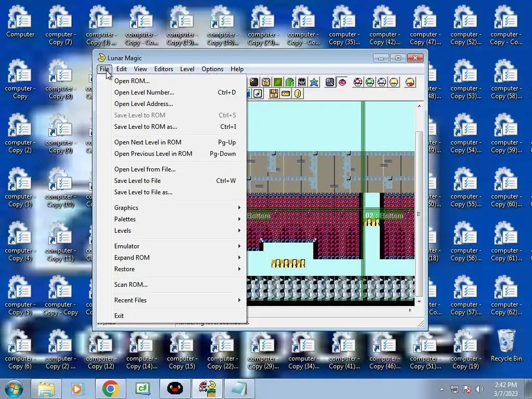This screenshot has height=399, width=532.
Task: Click the volume speaker tray icon
Action: point(479,389)
